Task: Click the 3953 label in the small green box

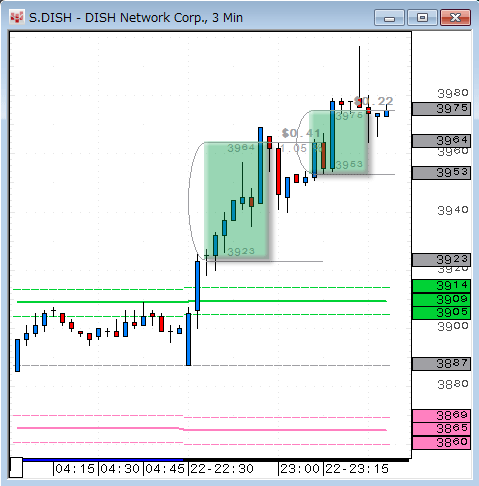Action: (349, 165)
